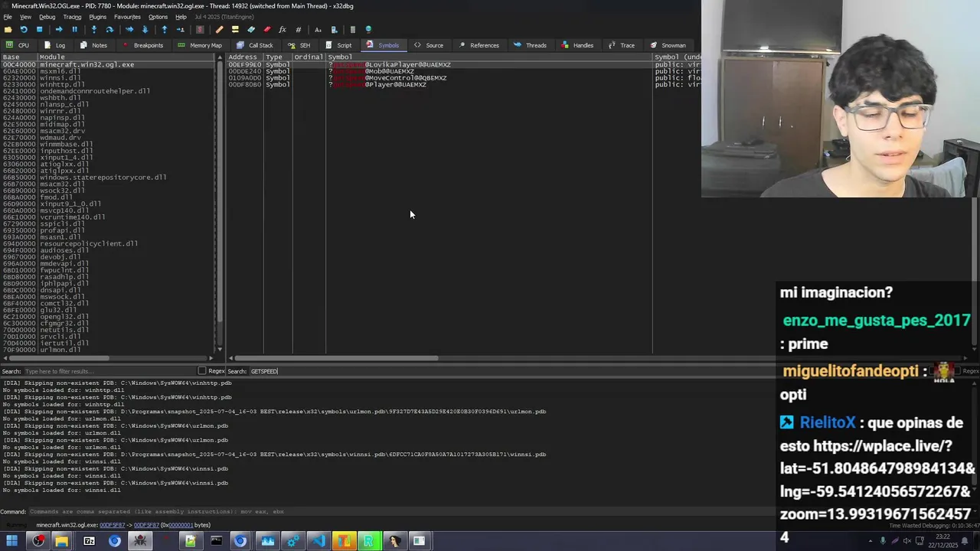Viewport: 980px width, 551px height.
Task: Switch to the Notes tab
Action: point(93,45)
